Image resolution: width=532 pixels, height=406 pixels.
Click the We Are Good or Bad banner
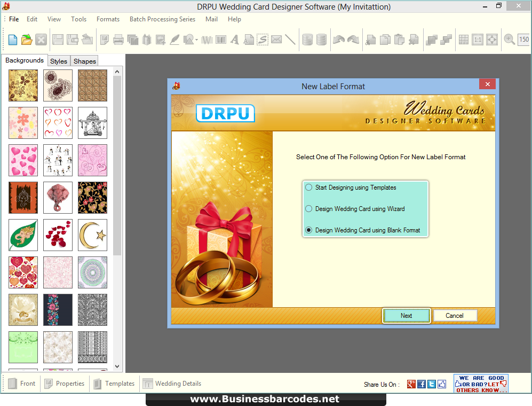pyautogui.click(x=481, y=384)
